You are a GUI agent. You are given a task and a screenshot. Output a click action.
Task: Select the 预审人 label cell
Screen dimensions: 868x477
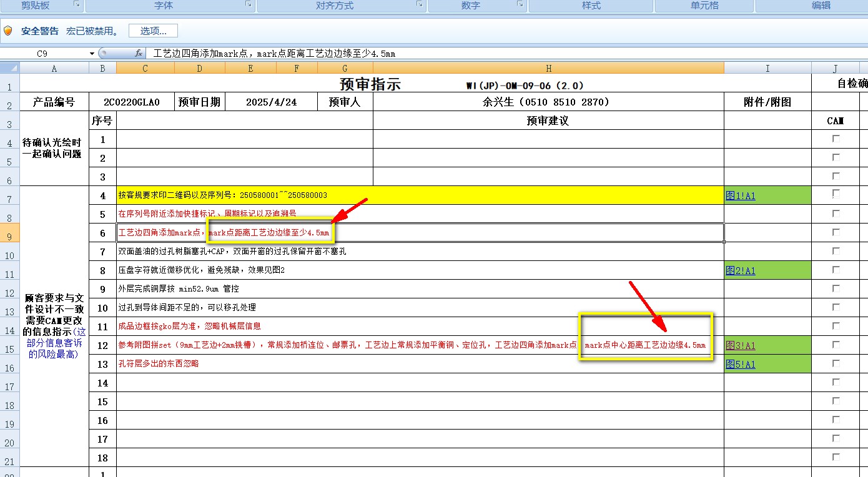click(345, 102)
